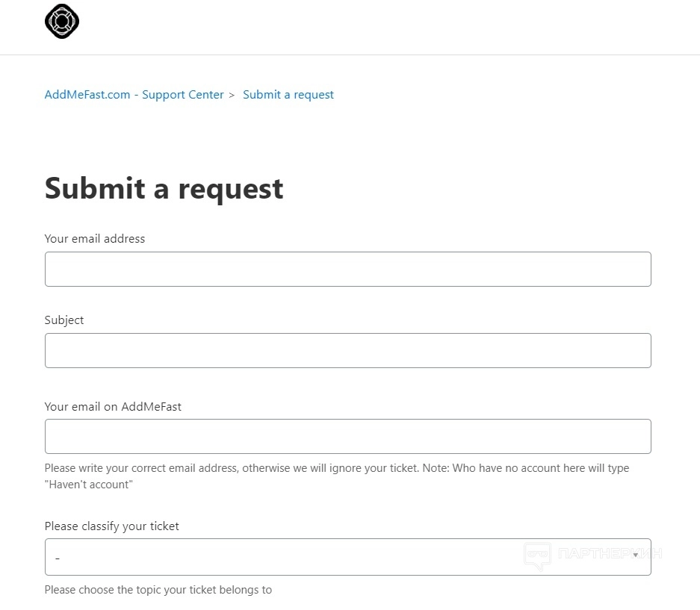Click the dash placeholder in the ticket dropdown
700x610 pixels.
pos(58,558)
